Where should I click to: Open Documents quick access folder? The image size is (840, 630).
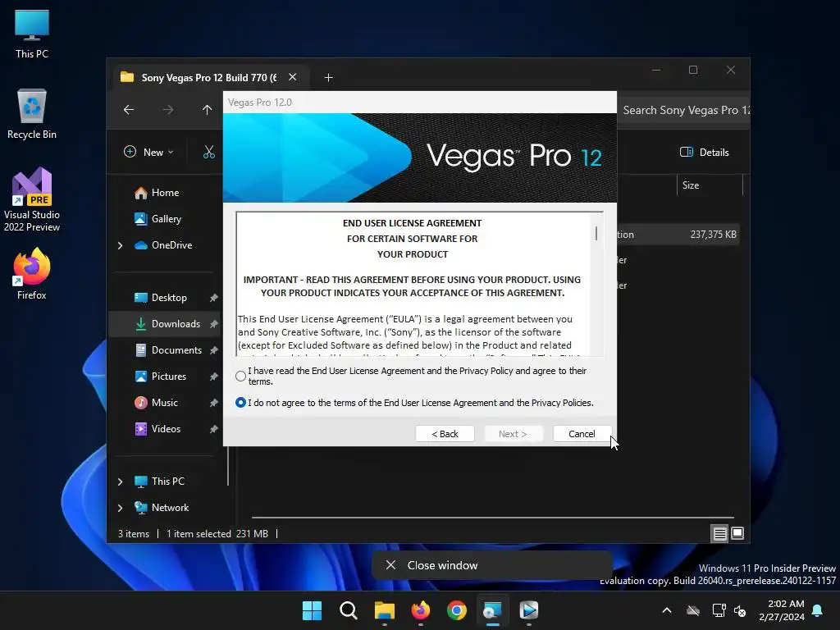coord(167,350)
